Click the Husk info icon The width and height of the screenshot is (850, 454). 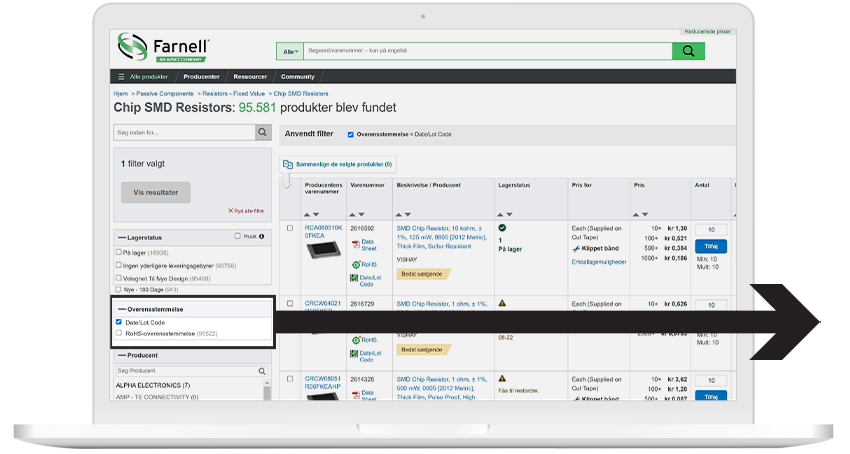click(x=261, y=236)
